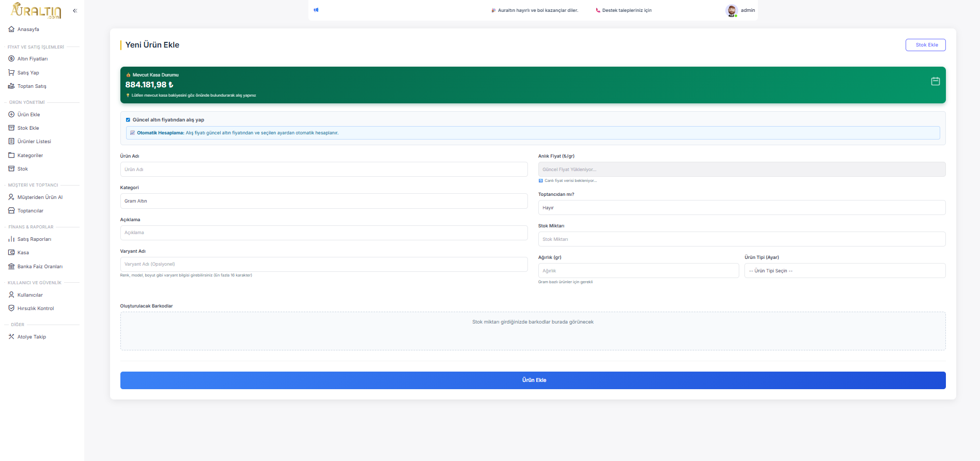Click the megaphone announcement icon
The width and height of the screenshot is (980, 461).
pyautogui.click(x=316, y=10)
